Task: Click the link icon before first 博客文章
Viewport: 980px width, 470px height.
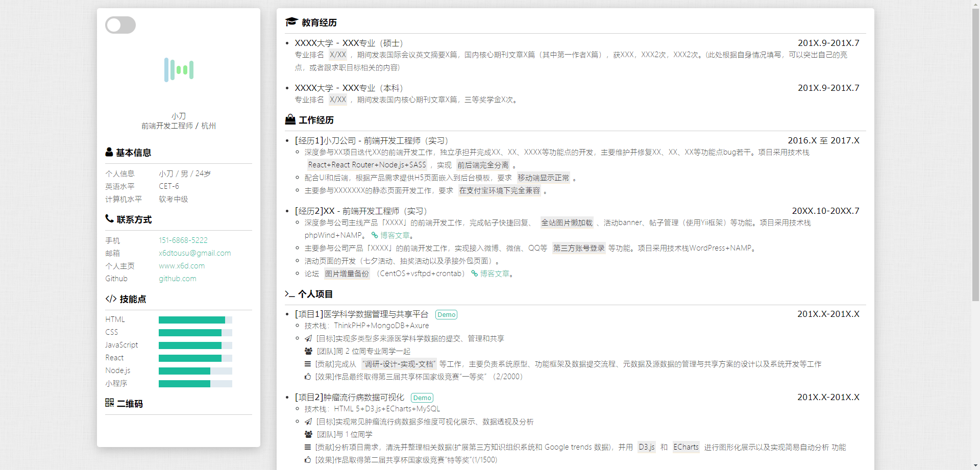Action: pos(374,235)
